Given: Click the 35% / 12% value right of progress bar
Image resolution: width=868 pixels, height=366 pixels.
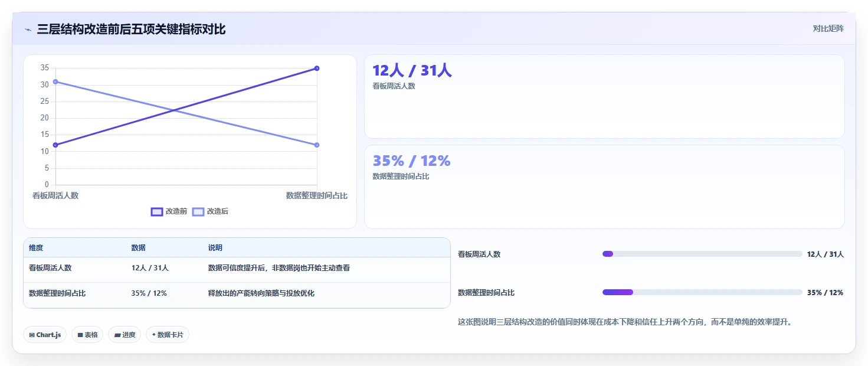Looking at the screenshot, I should point(825,293).
